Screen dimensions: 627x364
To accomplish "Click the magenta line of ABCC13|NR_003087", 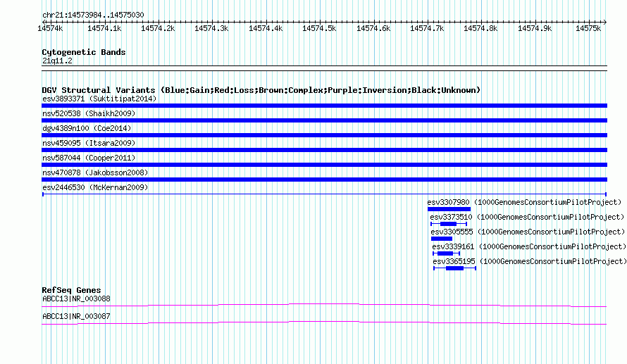I will 324,323.
